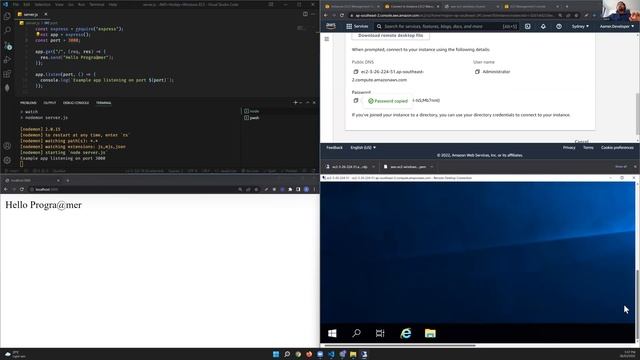The height and width of the screenshot is (360, 640).
Task: Open host Windows Start button
Action: pyautogui.click(x=276, y=354)
